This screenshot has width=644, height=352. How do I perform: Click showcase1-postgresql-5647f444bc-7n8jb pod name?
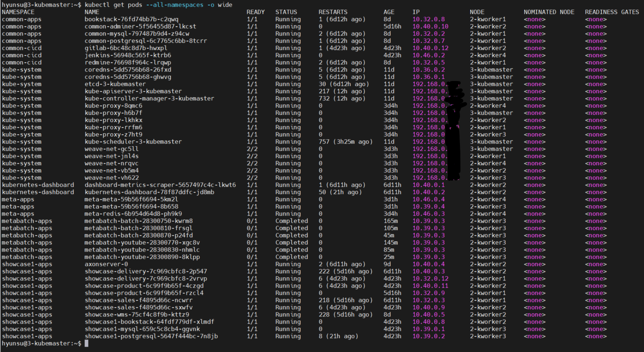point(151,336)
